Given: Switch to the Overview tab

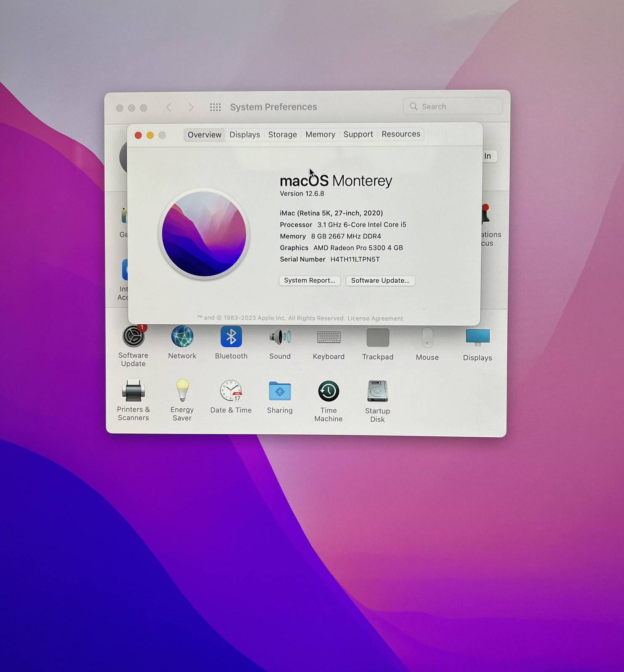Looking at the screenshot, I should pyautogui.click(x=205, y=135).
